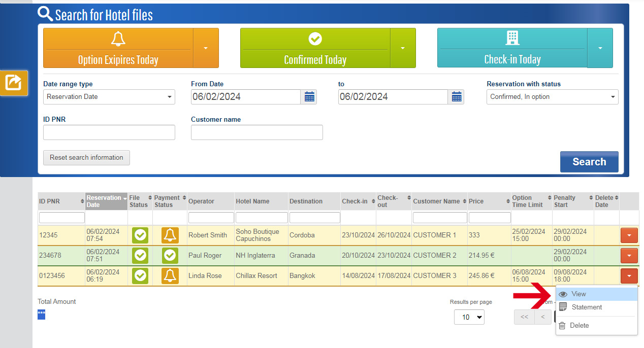Select Statement from the context menu
The image size is (644, 348).
[x=587, y=307]
